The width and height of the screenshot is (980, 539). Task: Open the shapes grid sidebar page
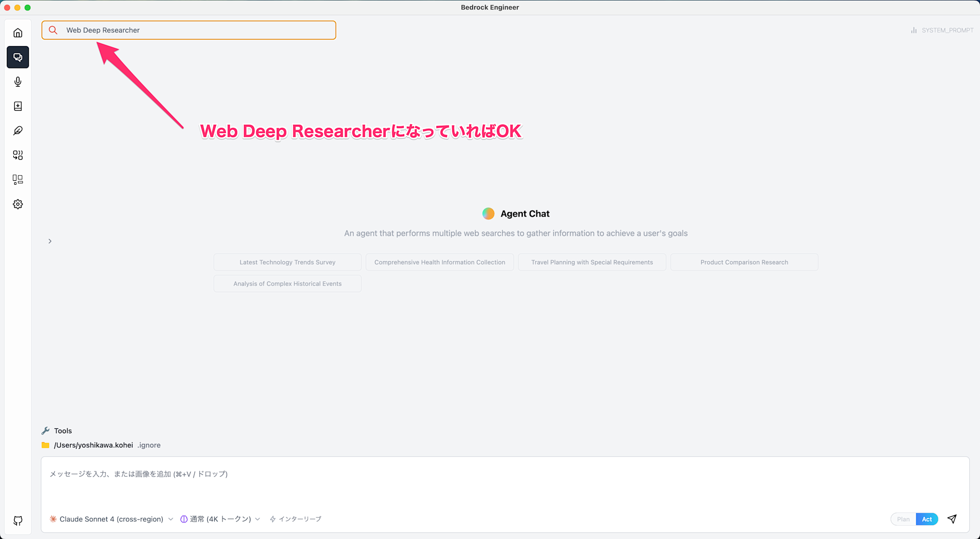pyautogui.click(x=18, y=155)
